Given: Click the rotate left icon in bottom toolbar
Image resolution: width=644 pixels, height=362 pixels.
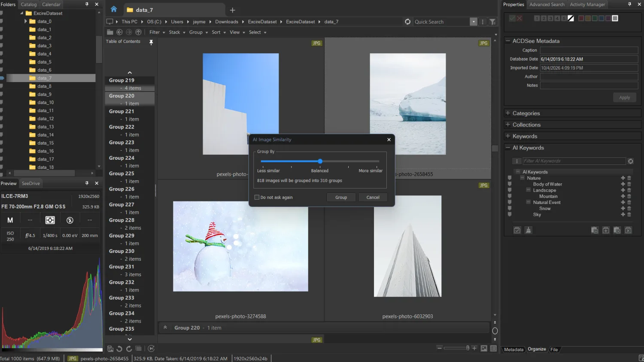Looking at the screenshot, I should pos(119,349).
